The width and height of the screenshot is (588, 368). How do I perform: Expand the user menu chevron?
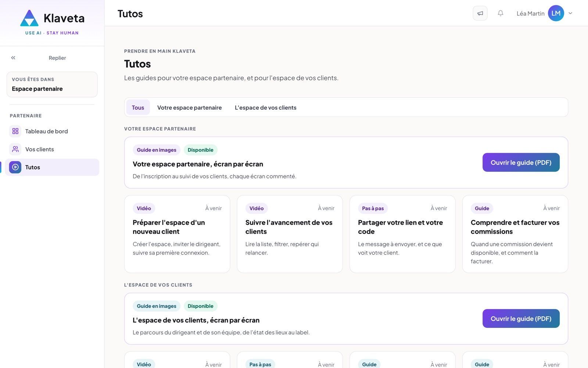570,13
